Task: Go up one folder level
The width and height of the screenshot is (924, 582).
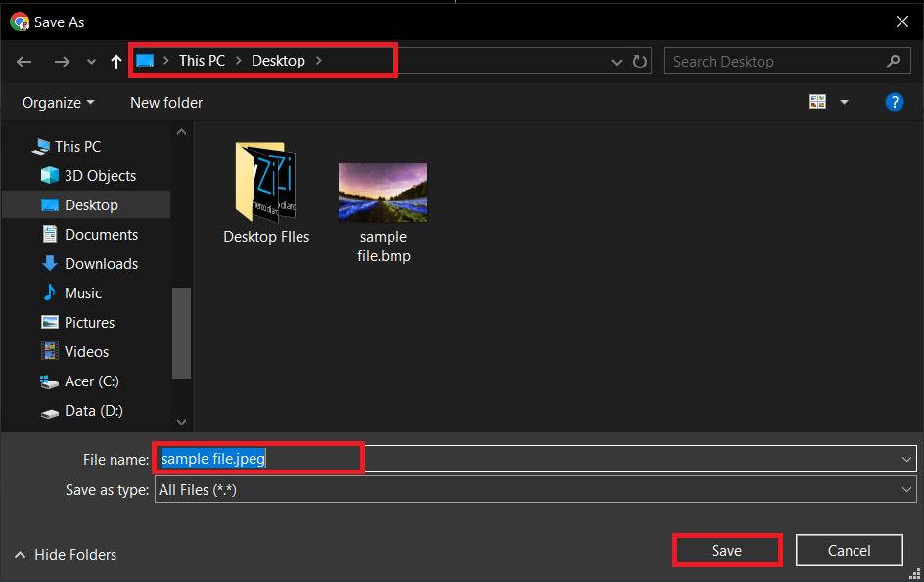Action: (x=115, y=61)
